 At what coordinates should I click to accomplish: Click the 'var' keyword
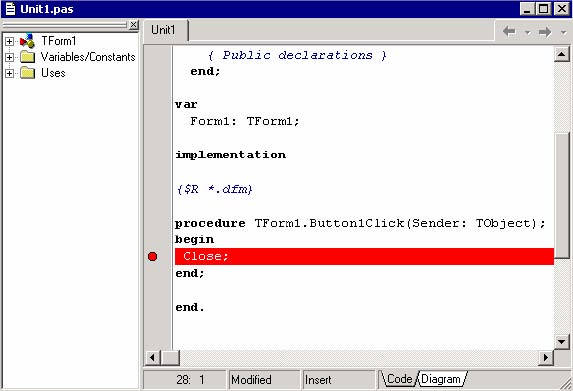tap(186, 105)
